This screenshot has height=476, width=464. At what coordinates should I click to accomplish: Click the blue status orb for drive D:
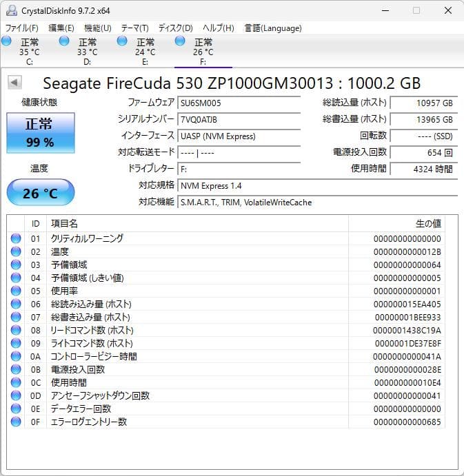[x=64, y=41]
